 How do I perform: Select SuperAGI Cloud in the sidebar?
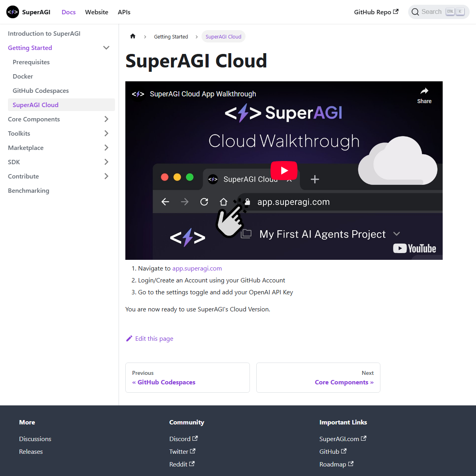pos(61,105)
